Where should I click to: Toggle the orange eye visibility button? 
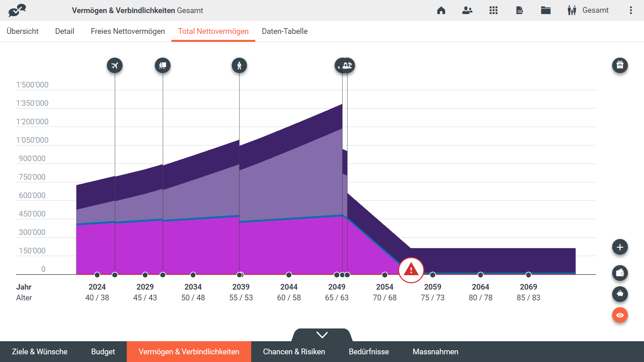620,315
